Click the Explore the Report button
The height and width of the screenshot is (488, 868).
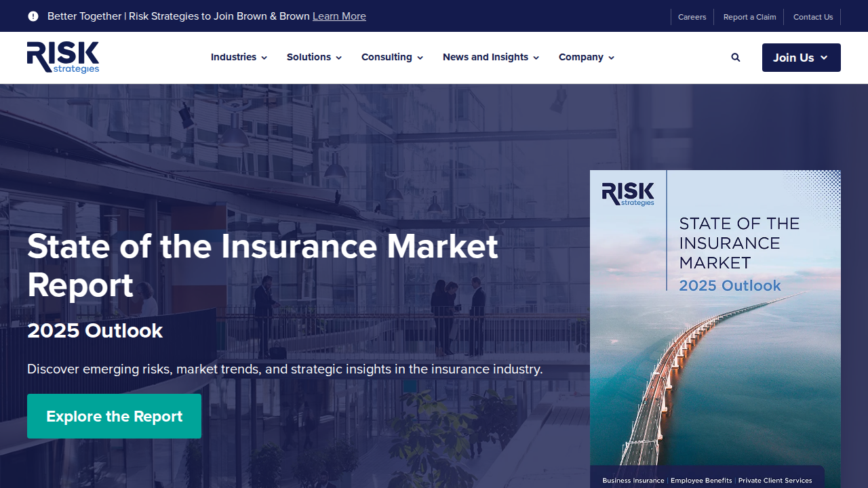click(x=114, y=416)
